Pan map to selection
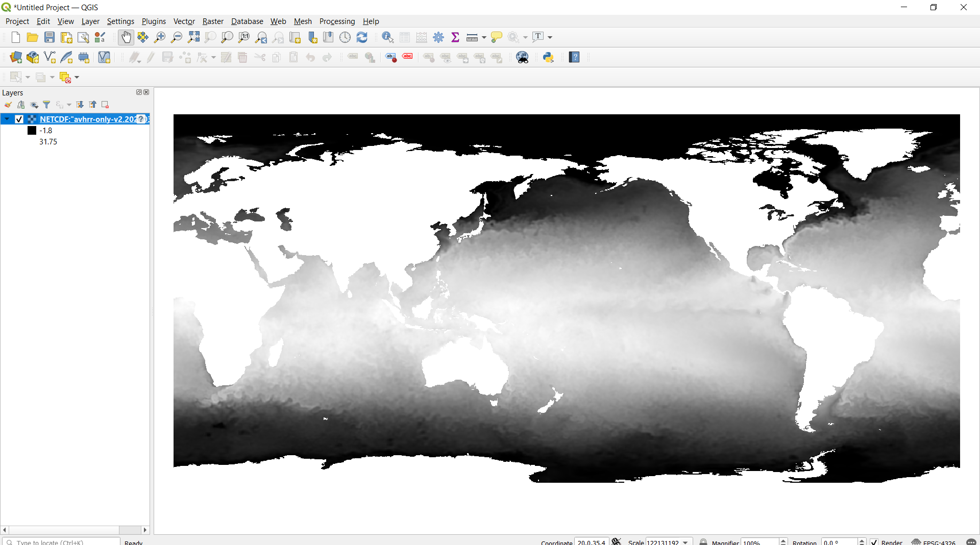The height and width of the screenshot is (545, 980). click(x=143, y=37)
